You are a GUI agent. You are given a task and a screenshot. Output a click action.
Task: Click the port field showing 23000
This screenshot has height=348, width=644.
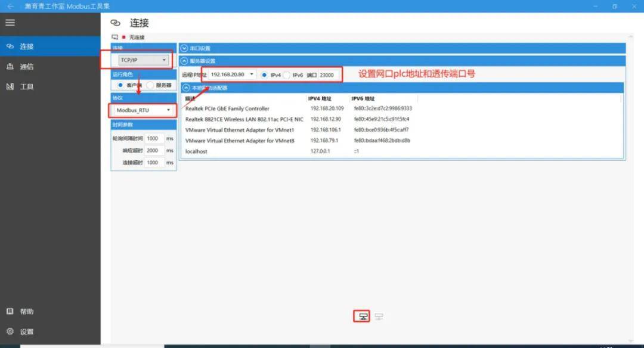point(329,75)
